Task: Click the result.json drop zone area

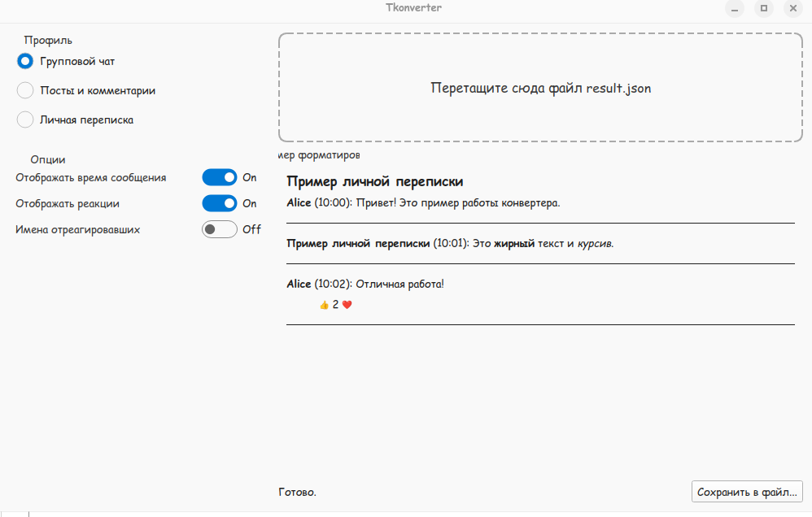Action: tap(540, 88)
